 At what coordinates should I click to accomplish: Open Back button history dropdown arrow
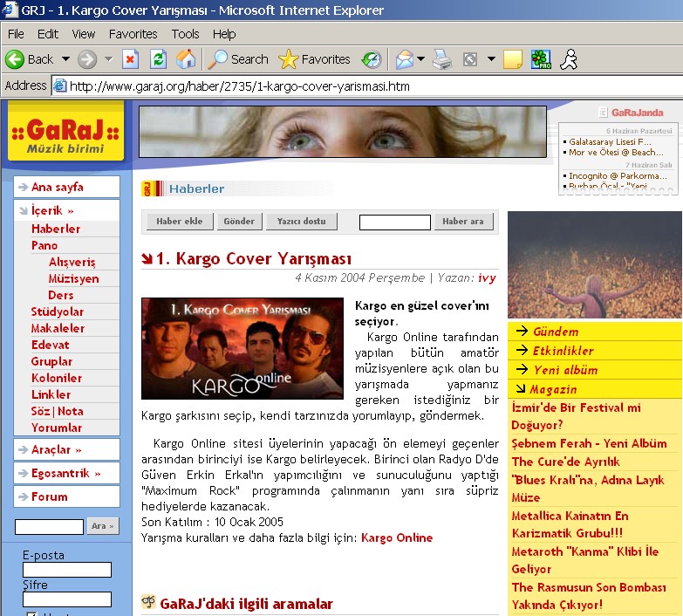(x=65, y=59)
